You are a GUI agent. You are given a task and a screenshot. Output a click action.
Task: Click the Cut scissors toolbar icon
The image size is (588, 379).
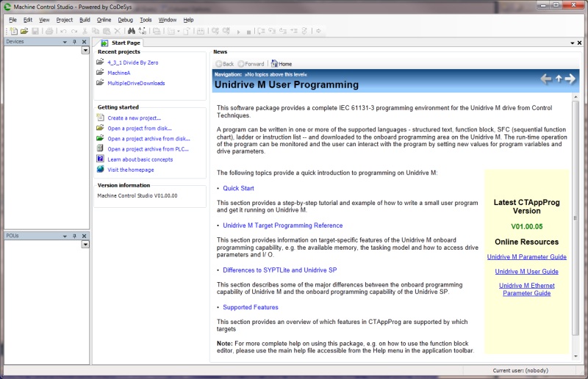pyautogui.click(x=85, y=31)
